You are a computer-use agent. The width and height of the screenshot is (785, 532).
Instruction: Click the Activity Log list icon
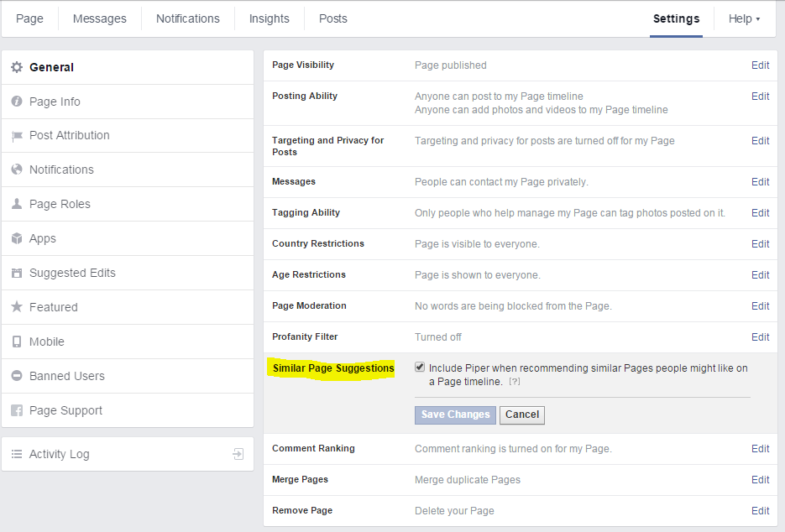click(17, 454)
